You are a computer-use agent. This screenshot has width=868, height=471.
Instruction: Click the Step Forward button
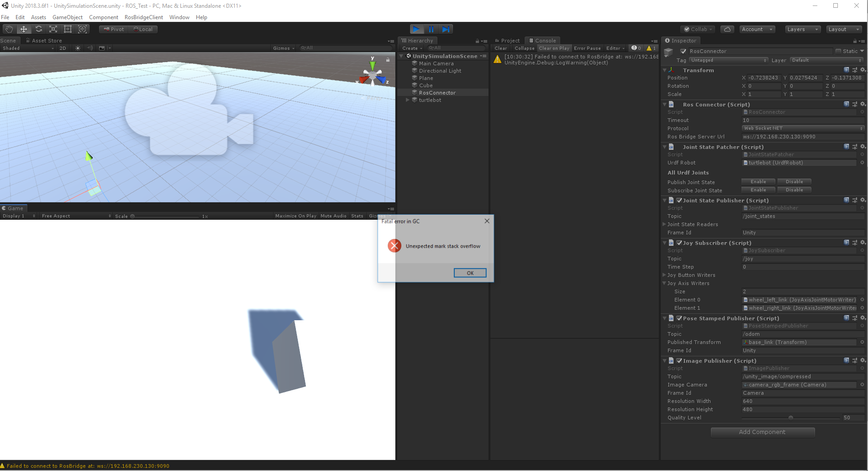coord(446,29)
